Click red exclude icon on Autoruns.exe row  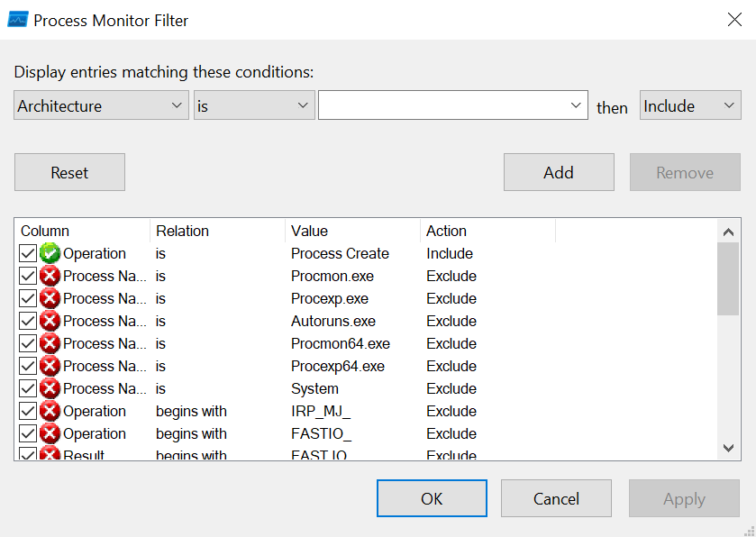[50, 321]
